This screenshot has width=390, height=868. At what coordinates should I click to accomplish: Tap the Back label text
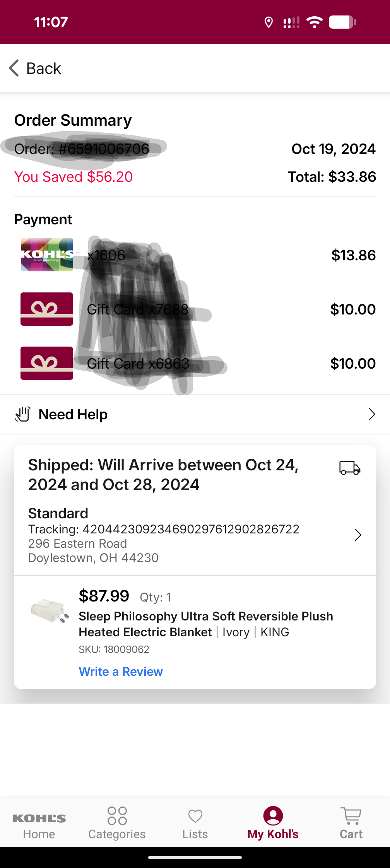pos(44,68)
